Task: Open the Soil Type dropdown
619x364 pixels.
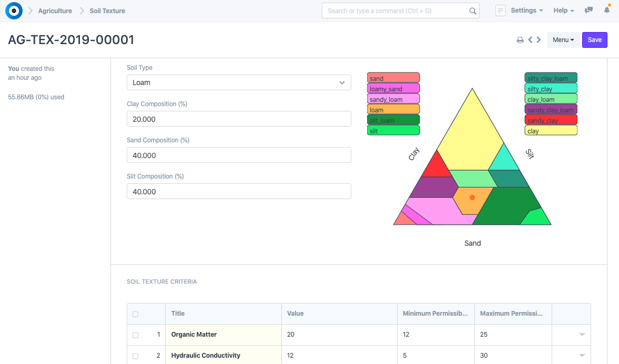Action: coord(239,82)
